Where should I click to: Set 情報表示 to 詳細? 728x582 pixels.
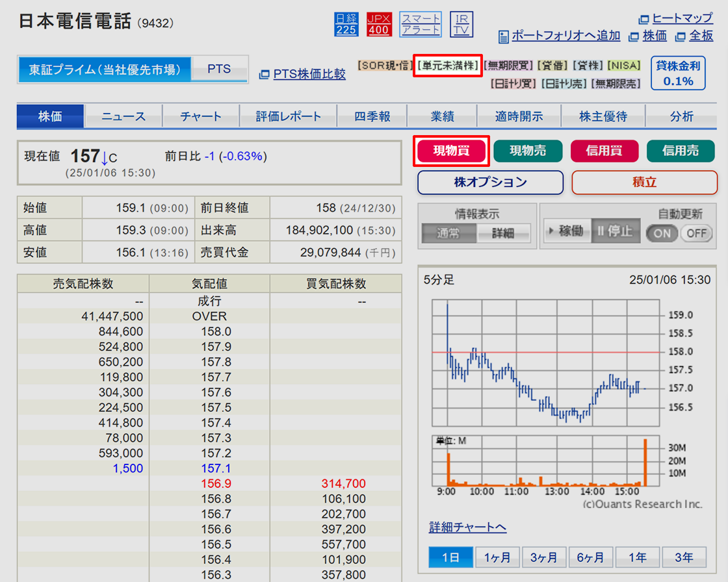coord(503,233)
